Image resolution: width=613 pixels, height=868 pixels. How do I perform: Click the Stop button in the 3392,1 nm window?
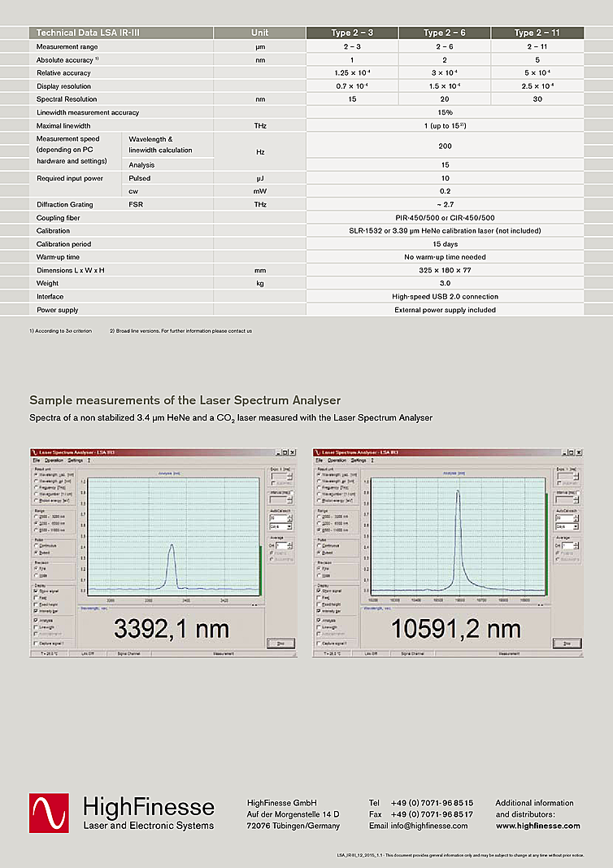click(x=281, y=643)
